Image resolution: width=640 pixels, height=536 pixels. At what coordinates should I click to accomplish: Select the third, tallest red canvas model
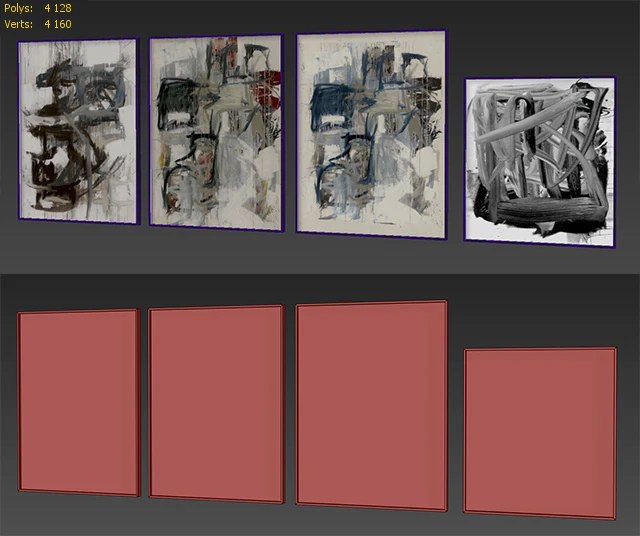(x=372, y=406)
